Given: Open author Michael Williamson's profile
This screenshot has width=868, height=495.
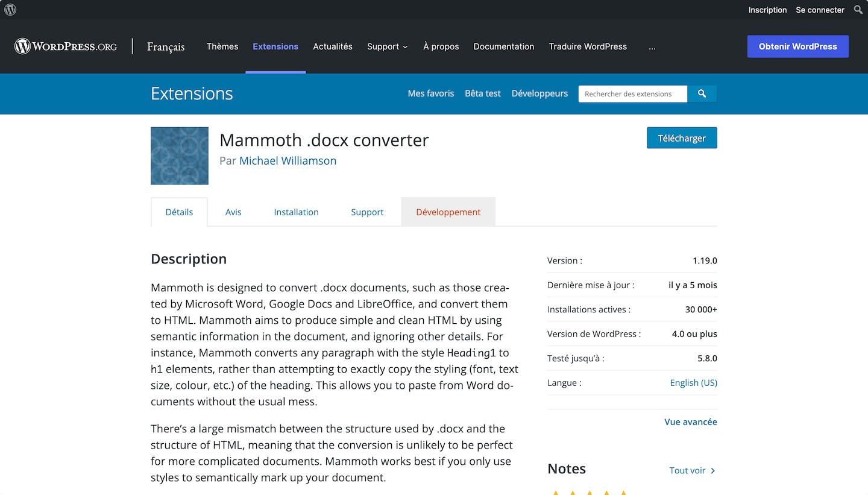Looking at the screenshot, I should coord(288,161).
